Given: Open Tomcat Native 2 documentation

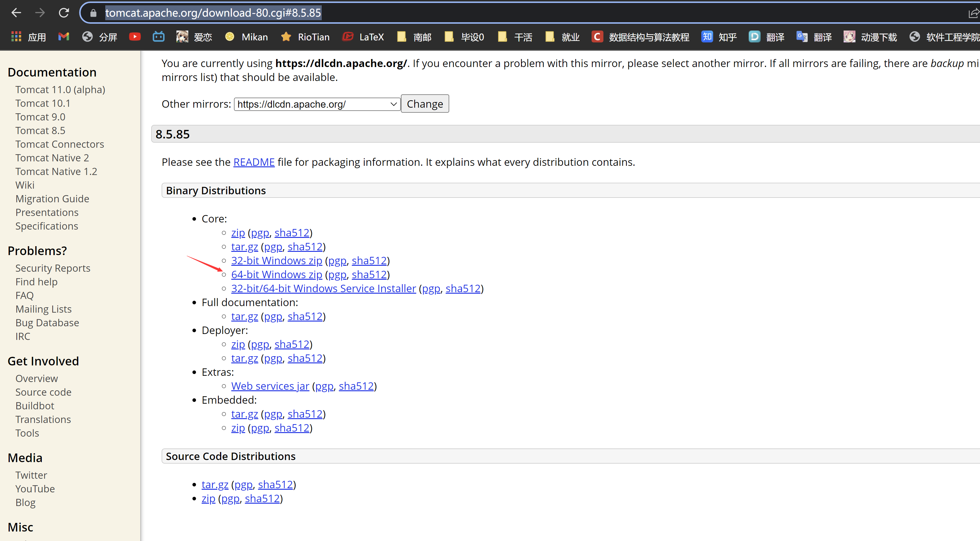Looking at the screenshot, I should 52,157.
